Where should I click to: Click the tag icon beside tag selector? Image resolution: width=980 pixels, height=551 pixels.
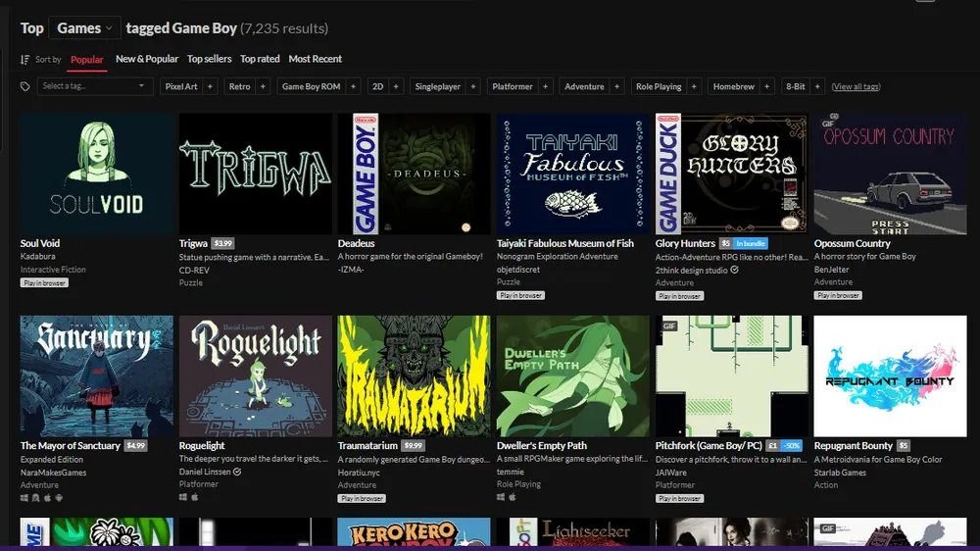tap(25, 87)
